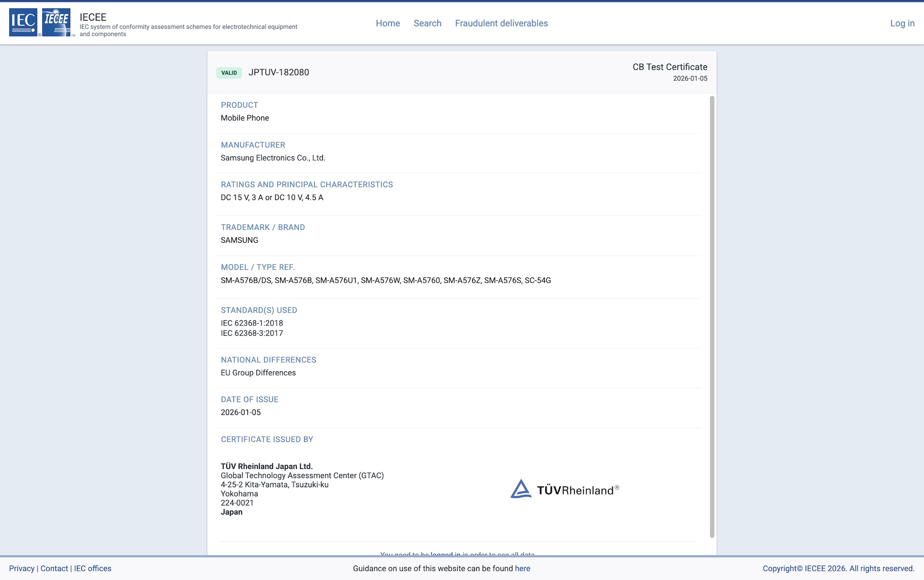The image size is (924, 580).
Task: Click the Log in link
Action: tap(902, 23)
